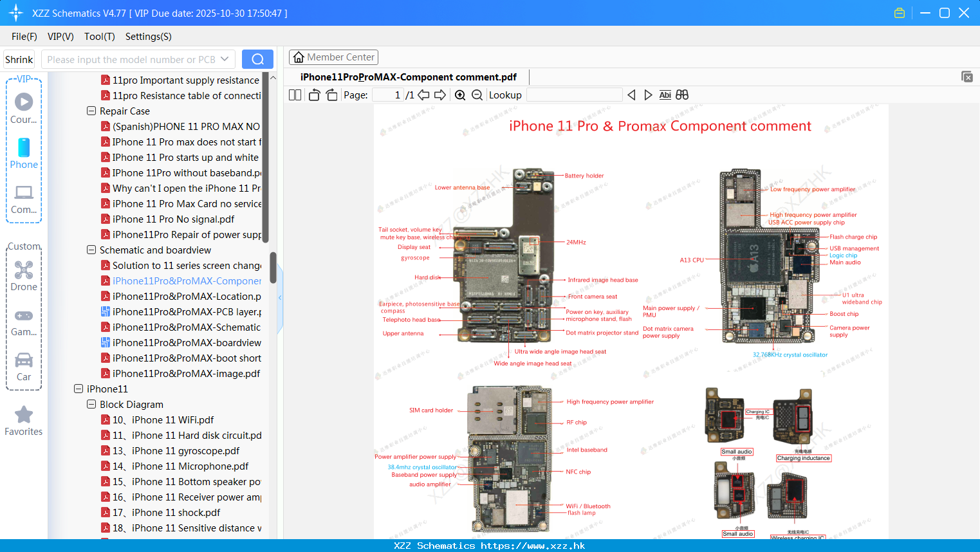
Task: Collapse the Block Diagram folder
Action: [91, 404]
